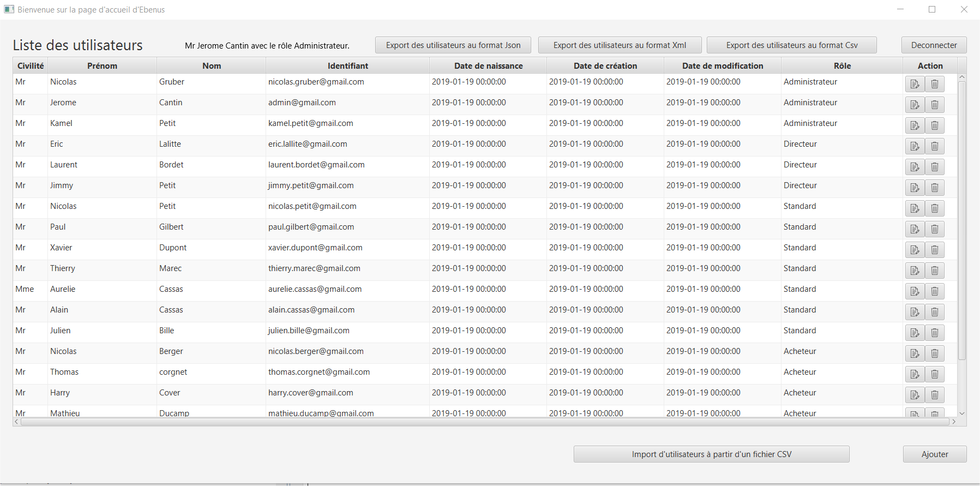Click edit icon for Thomas corgnet
Viewport: 980px width, 486px height.
coord(915,374)
